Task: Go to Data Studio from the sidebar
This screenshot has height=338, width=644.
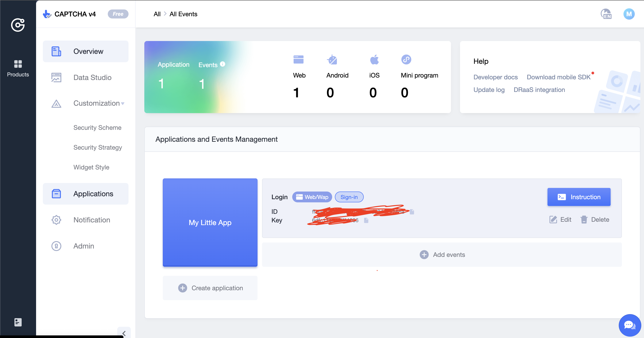Action: pyautogui.click(x=92, y=78)
